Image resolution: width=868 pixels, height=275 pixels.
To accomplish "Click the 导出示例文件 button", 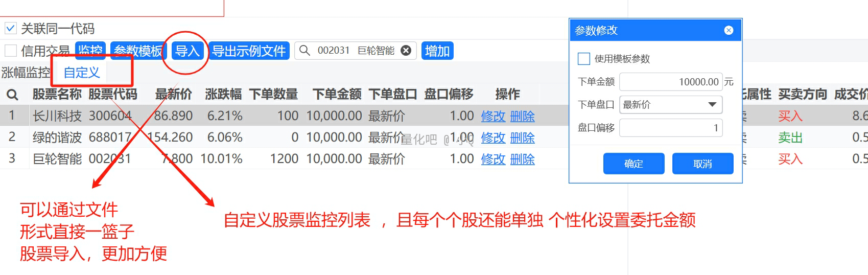I will (x=249, y=51).
